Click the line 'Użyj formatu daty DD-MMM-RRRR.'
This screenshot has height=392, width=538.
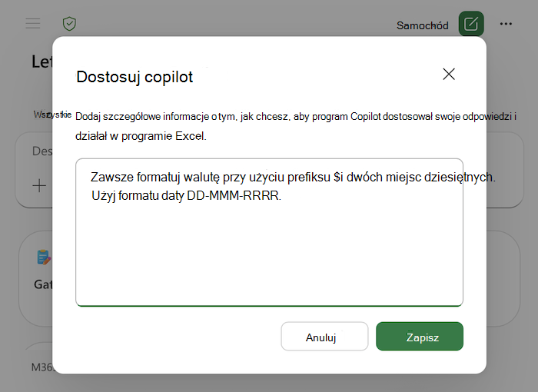tap(186, 196)
